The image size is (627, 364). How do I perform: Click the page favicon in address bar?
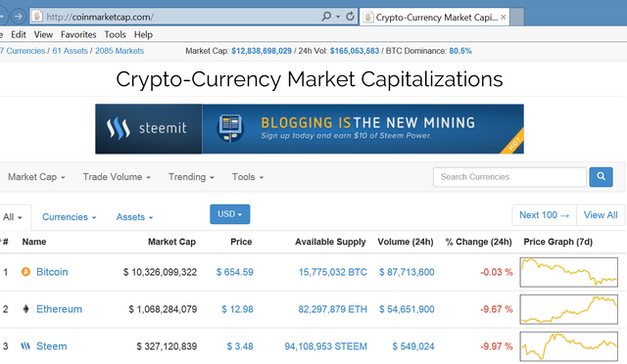37,17
